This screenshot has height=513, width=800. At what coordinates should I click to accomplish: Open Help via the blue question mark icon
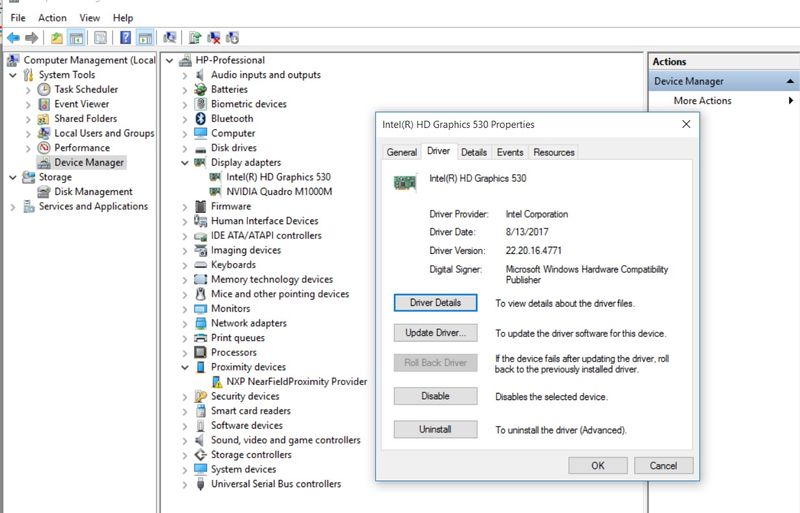tap(126, 38)
